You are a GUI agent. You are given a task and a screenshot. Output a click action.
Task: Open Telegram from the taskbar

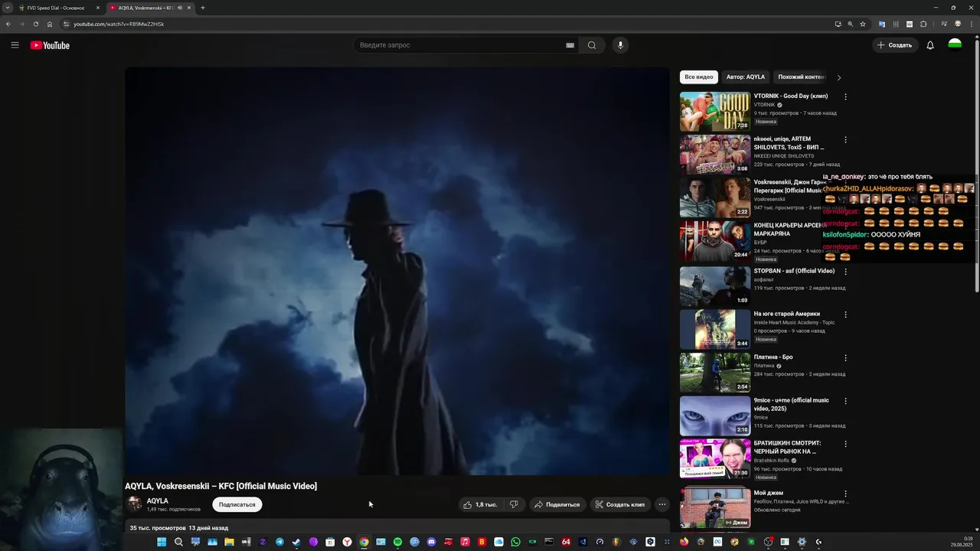[279, 542]
